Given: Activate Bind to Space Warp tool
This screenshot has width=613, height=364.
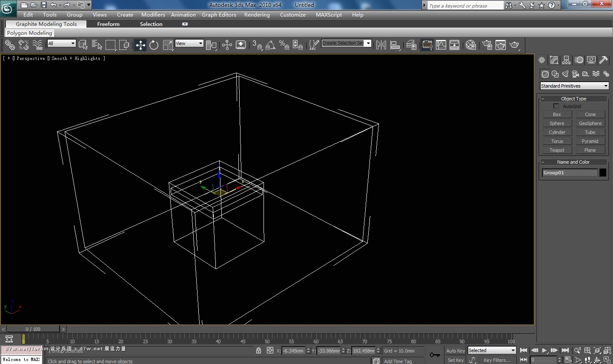Looking at the screenshot, I should pyautogui.click(x=37, y=45).
